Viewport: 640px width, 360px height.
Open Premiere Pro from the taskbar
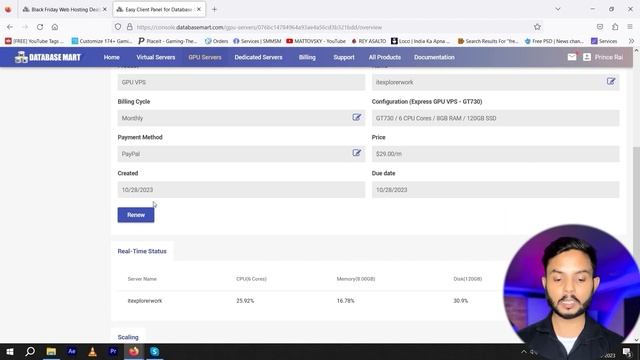(x=113, y=351)
